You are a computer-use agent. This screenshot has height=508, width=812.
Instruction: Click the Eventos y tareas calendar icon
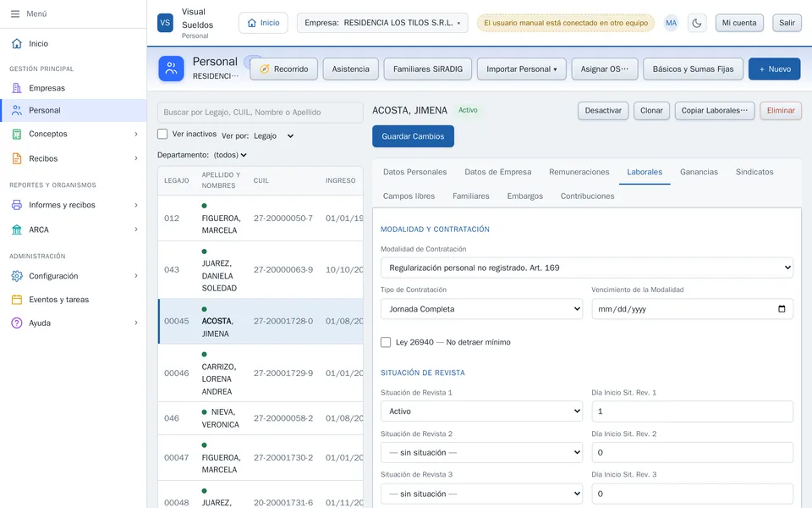[17, 300]
